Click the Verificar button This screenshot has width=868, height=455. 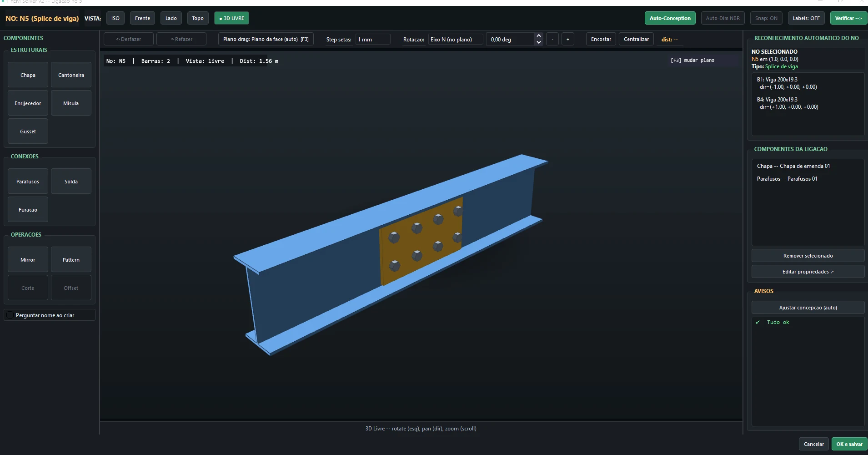click(848, 18)
